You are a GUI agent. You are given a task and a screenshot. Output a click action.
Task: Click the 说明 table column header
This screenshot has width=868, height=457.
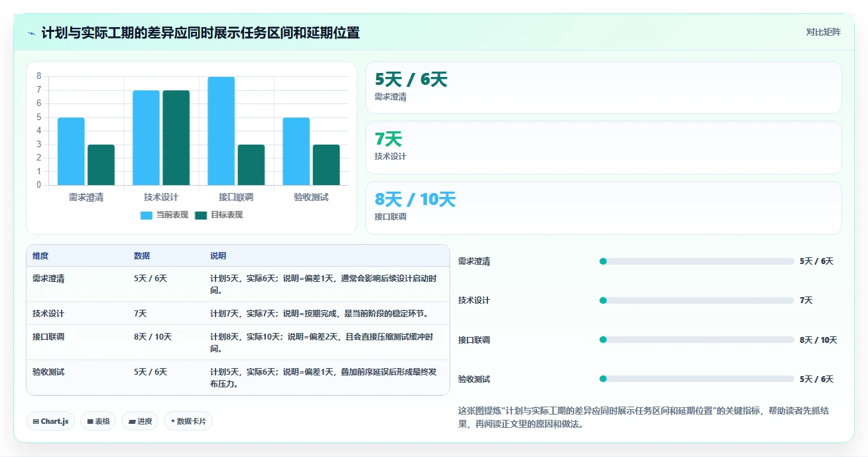218,256
